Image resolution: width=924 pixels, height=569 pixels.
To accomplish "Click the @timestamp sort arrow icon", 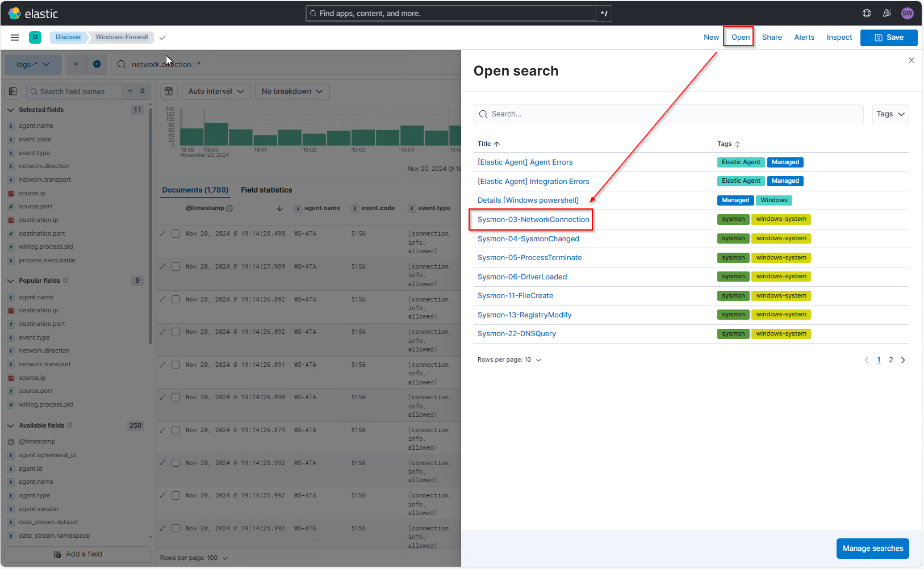I will [280, 208].
